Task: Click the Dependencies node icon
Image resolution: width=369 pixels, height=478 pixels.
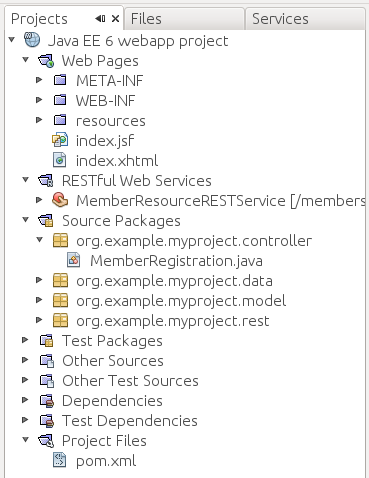Action: pyautogui.click(x=47, y=400)
